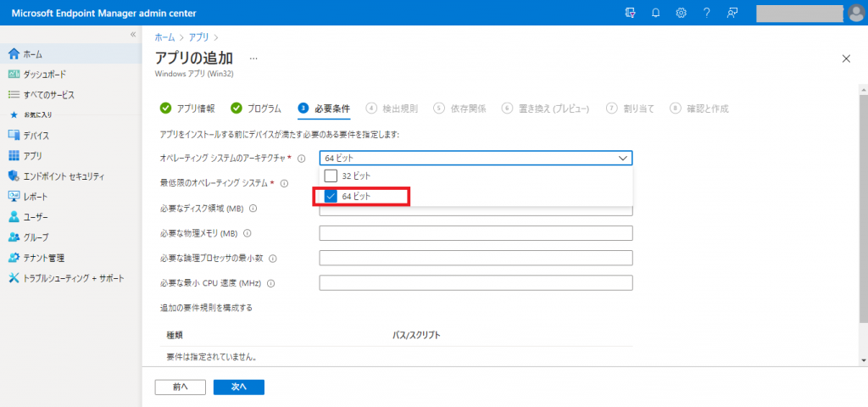Close the アプリの追加 pane with X

[846, 59]
